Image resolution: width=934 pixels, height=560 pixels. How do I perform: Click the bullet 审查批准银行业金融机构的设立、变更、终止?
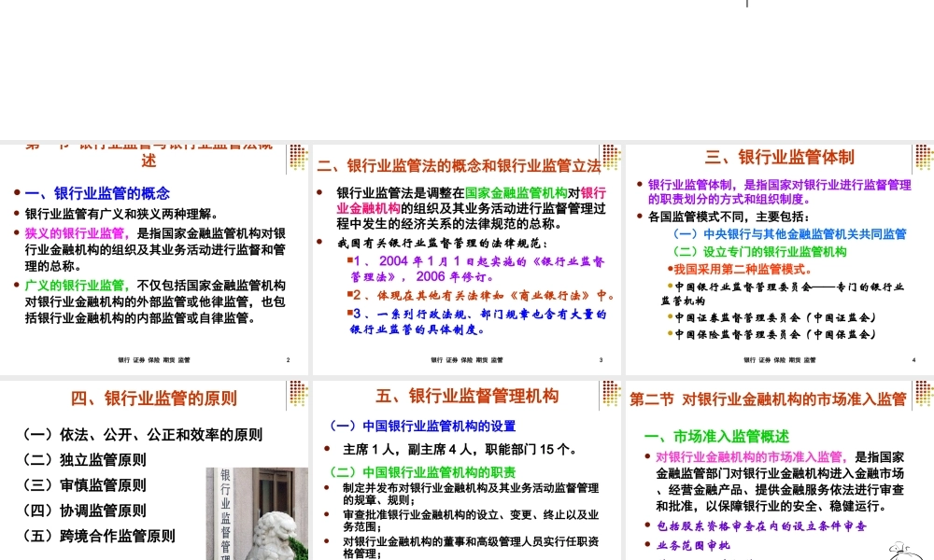tap(471, 521)
